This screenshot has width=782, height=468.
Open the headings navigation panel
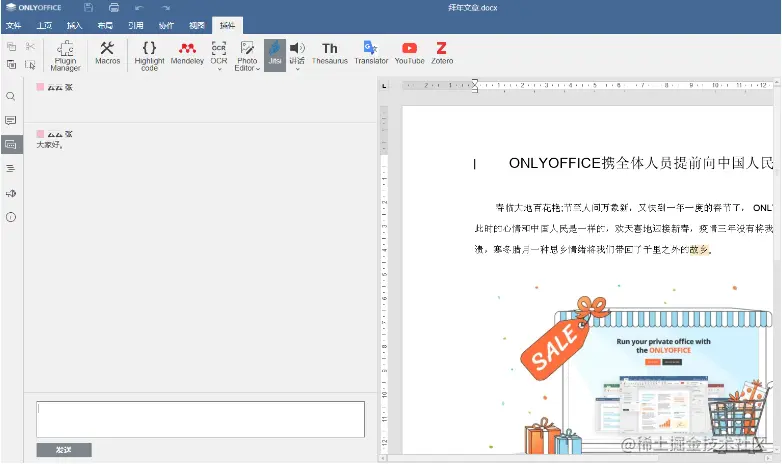[10, 169]
